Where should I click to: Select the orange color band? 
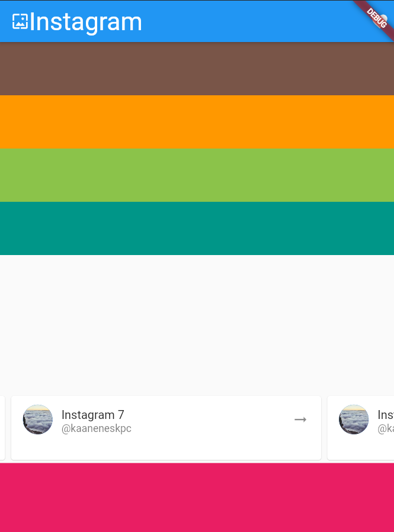pyautogui.click(x=197, y=122)
